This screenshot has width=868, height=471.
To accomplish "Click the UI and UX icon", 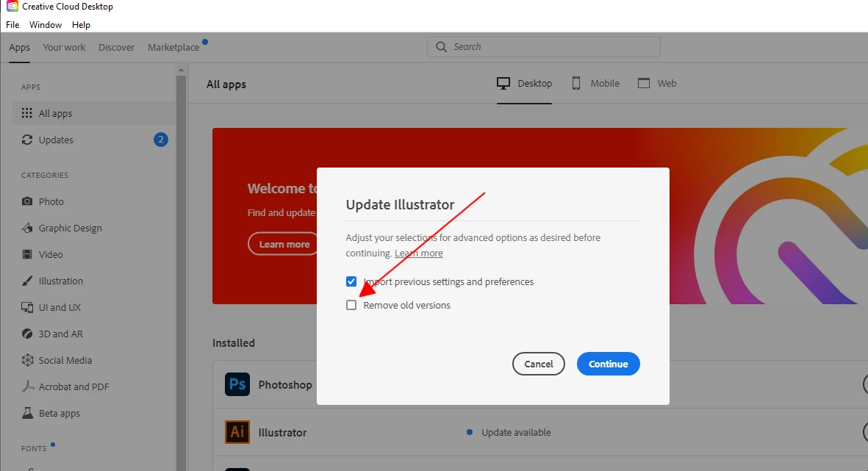I will click(26, 307).
